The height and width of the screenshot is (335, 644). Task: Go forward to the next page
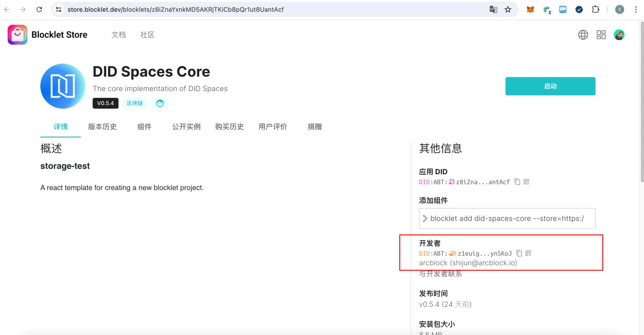(x=23, y=9)
